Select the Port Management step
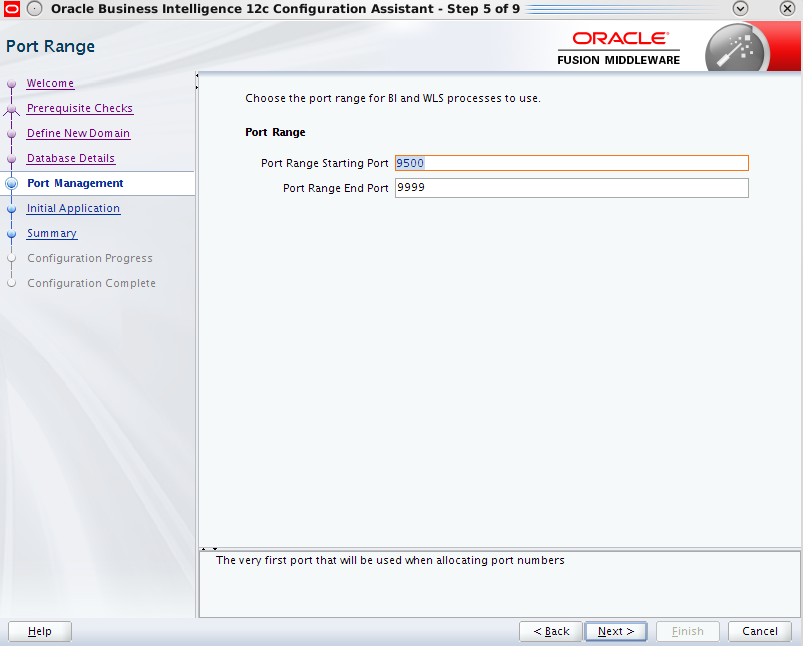 [75, 183]
